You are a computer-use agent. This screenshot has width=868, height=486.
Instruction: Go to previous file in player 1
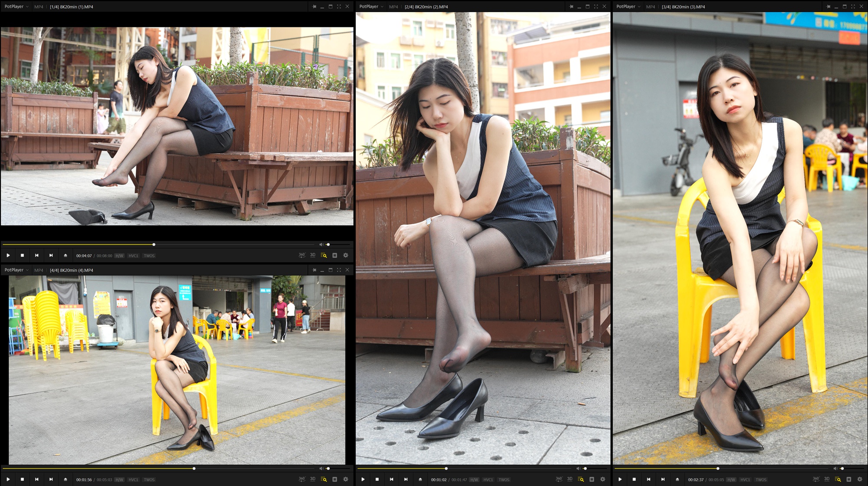coord(37,256)
